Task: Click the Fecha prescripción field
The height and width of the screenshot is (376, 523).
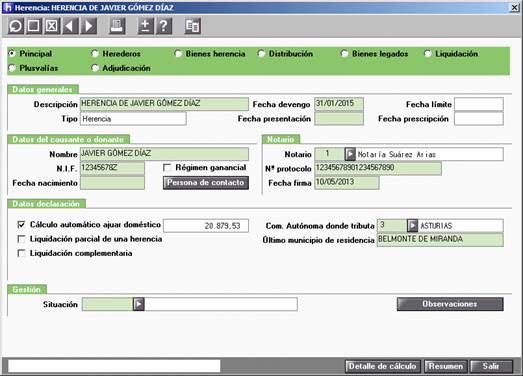Action: click(x=479, y=119)
